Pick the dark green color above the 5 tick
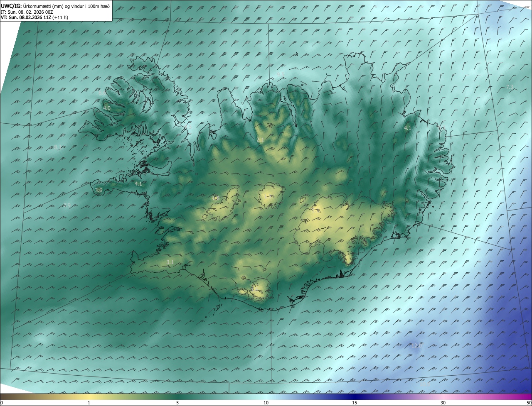The width and height of the screenshot is (532, 406). pyautogui.click(x=177, y=397)
